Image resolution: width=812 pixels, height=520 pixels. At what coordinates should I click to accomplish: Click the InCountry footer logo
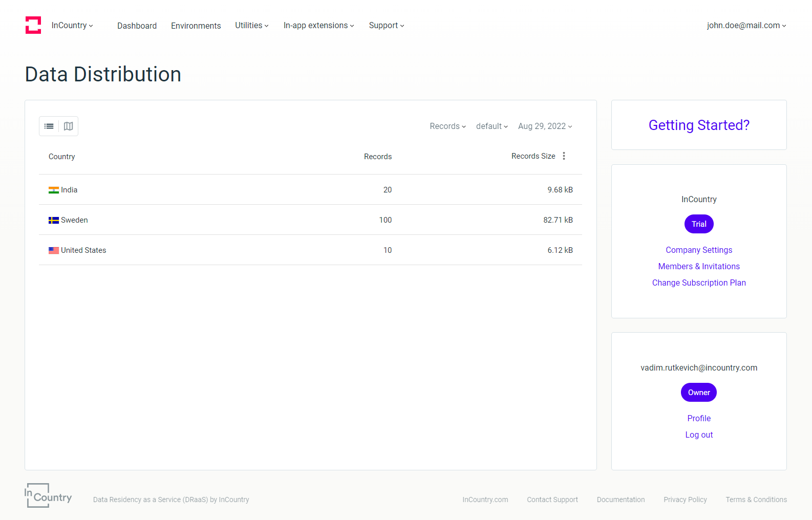point(48,495)
